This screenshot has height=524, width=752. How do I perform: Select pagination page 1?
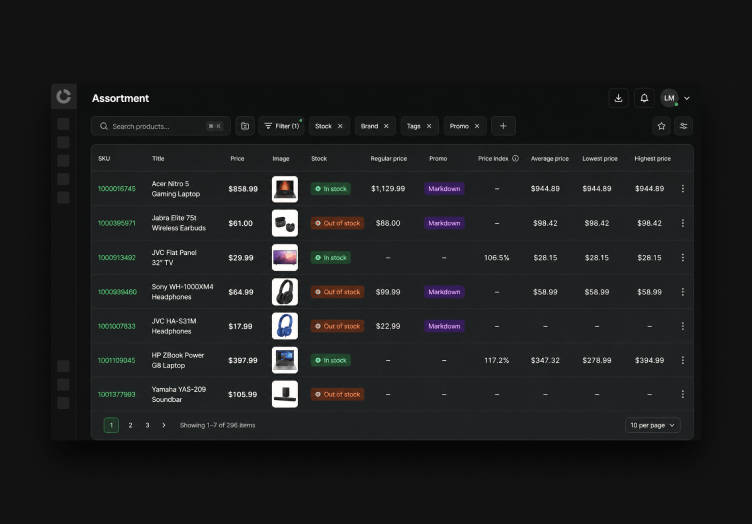click(x=111, y=425)
